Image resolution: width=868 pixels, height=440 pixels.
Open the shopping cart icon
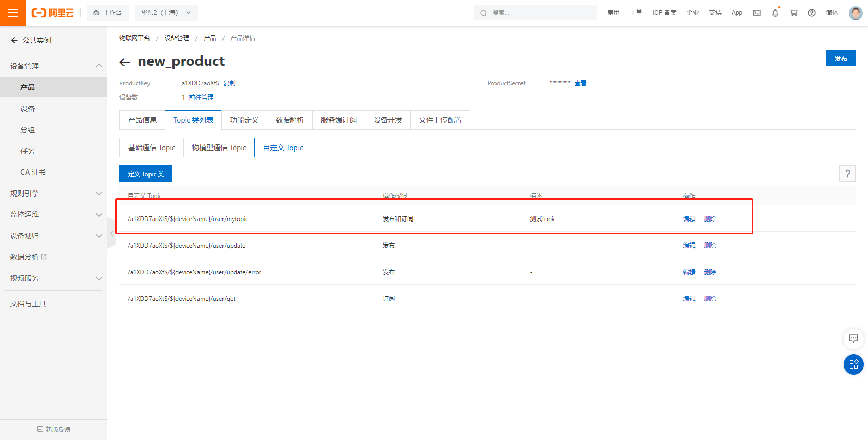[793, 13]
